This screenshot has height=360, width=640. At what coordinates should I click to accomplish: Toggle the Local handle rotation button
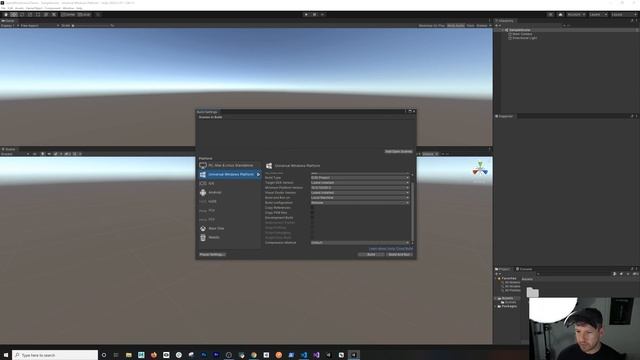[84, 14]
